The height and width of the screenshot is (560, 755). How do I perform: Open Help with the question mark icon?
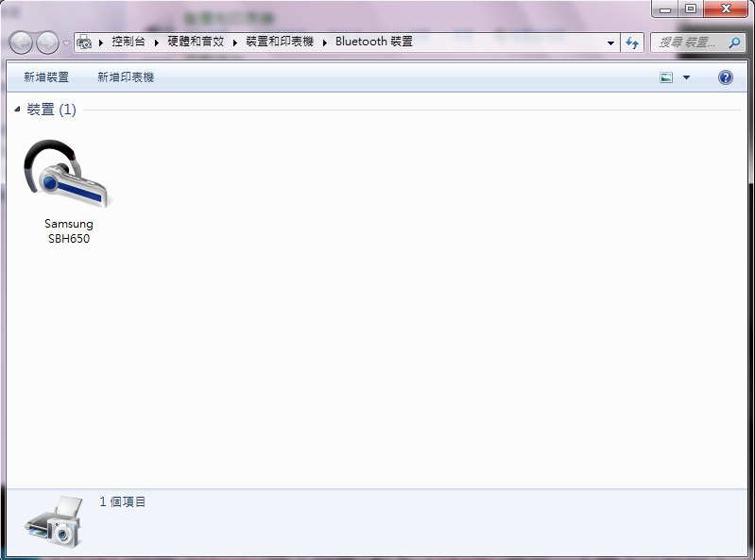[x=725, y=77]
